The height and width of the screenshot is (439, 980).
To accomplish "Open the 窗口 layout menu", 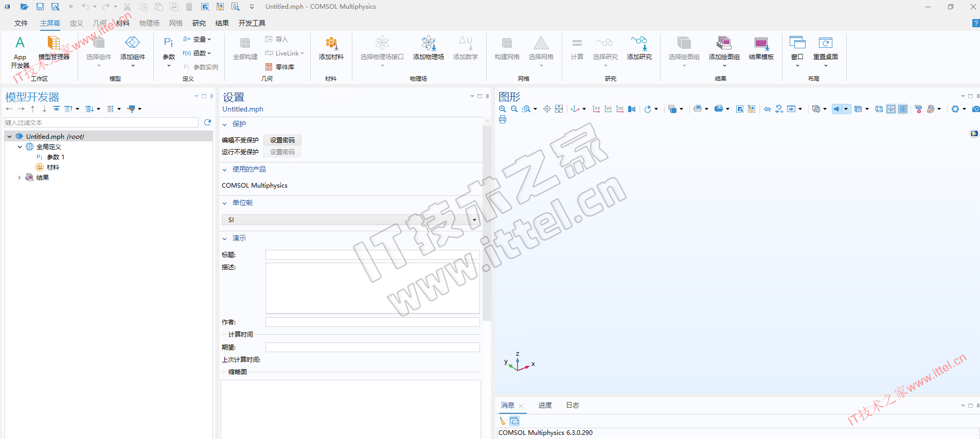I will coord(797,51).
